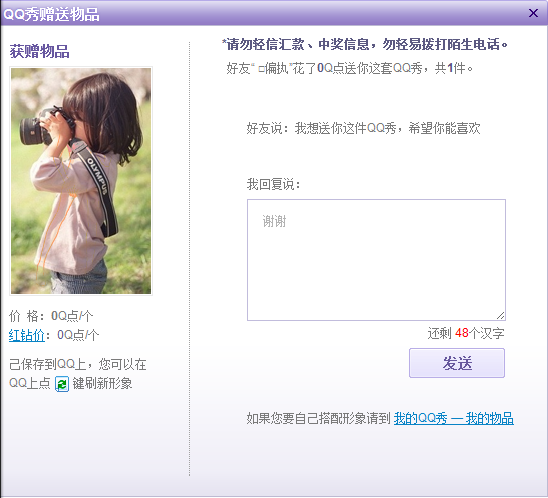Click the red 48 remaining characters counter
The image size is (548, 498).
pos(462,333)
